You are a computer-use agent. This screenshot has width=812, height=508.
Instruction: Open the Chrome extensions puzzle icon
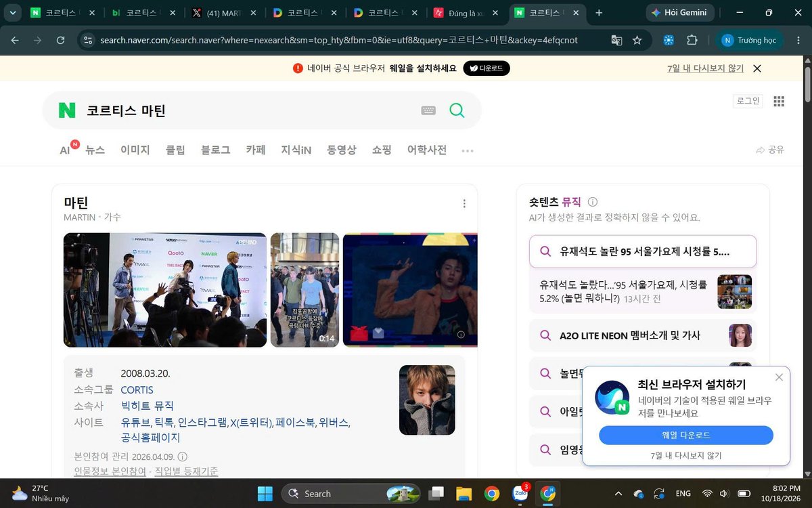[692, 40]
